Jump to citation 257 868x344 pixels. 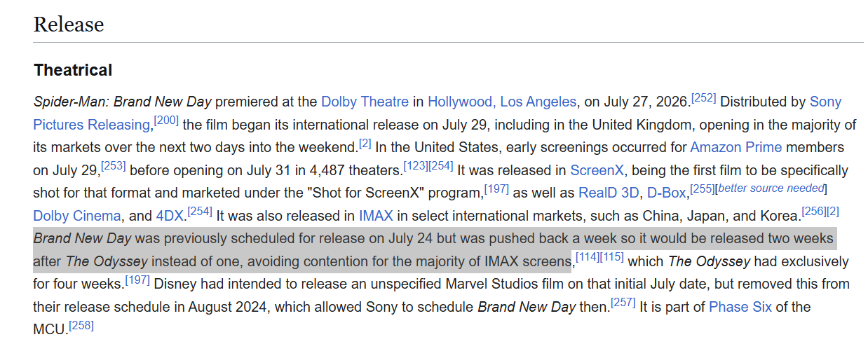[x=623, y=303]
